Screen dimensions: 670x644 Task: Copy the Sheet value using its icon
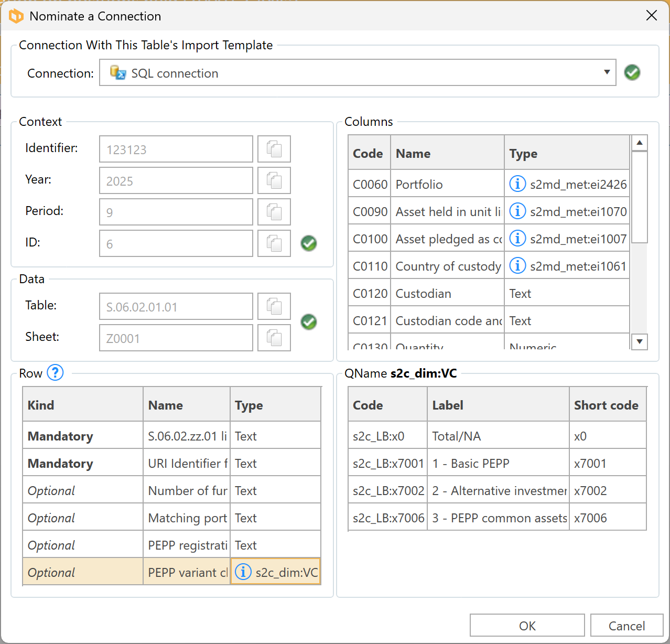[x=274, y=338]
